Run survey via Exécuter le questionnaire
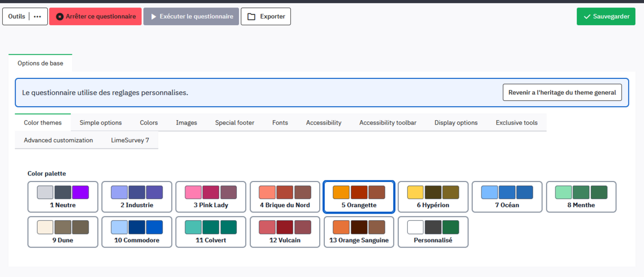Viewport: 644px width, 277px height. pyautogui.click(x=191, y=17)
